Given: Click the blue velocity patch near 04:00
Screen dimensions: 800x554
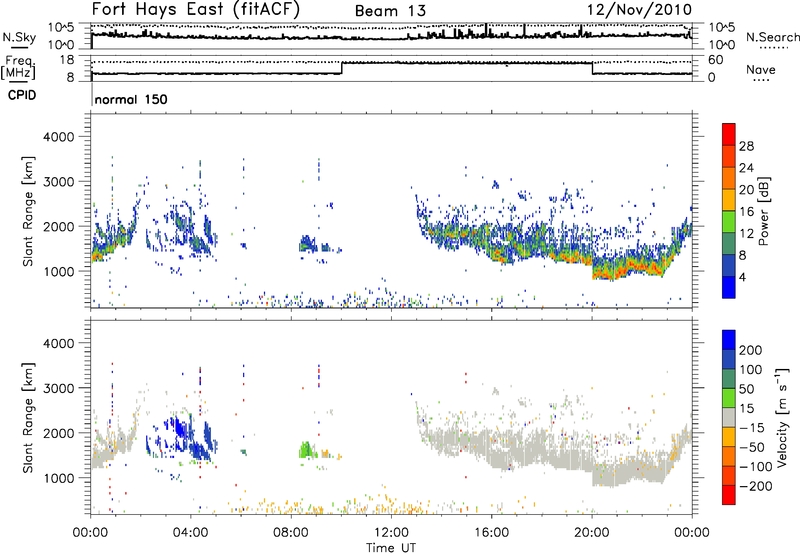Looking at the screenshot, I should click(191, 438).
